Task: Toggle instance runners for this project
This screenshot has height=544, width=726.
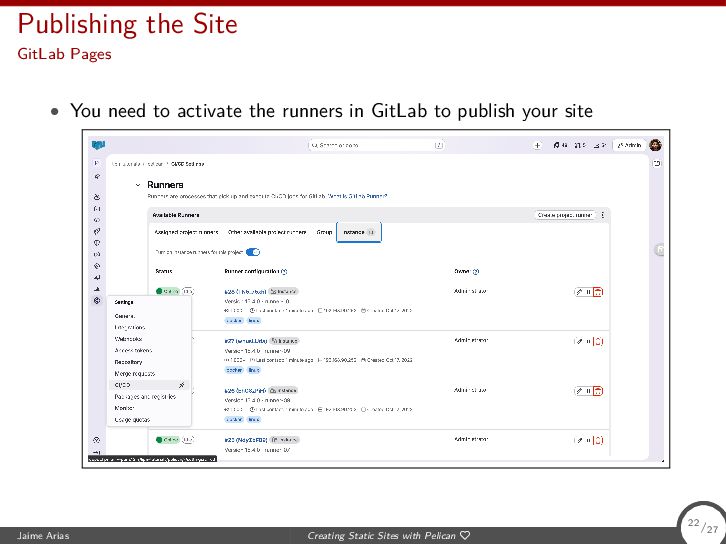Action: tap(253, 252)
